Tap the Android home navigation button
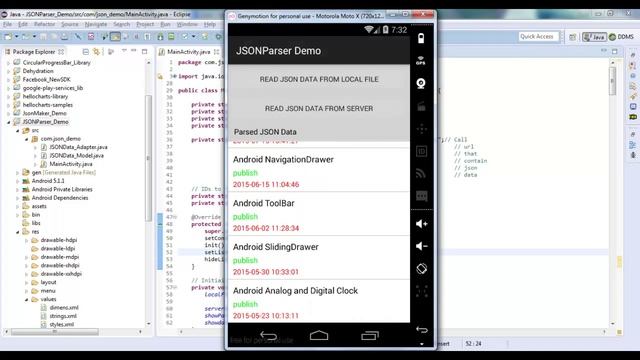 319,336
